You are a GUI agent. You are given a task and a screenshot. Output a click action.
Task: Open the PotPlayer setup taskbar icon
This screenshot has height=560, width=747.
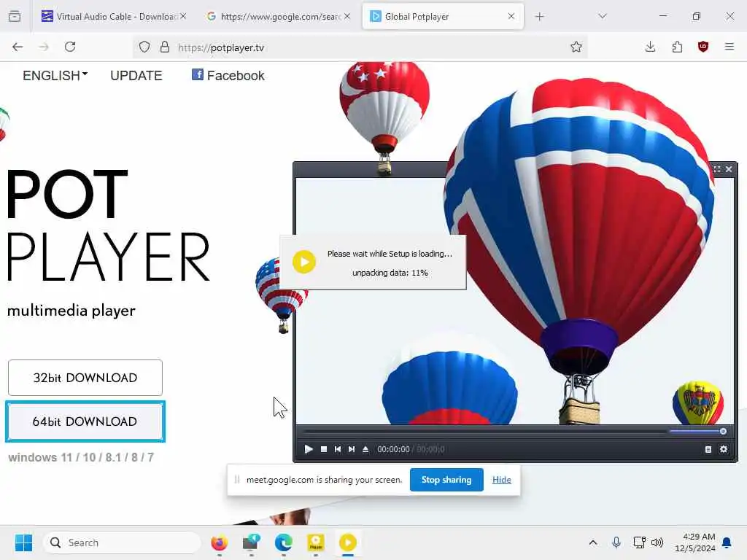click(348, 542)
